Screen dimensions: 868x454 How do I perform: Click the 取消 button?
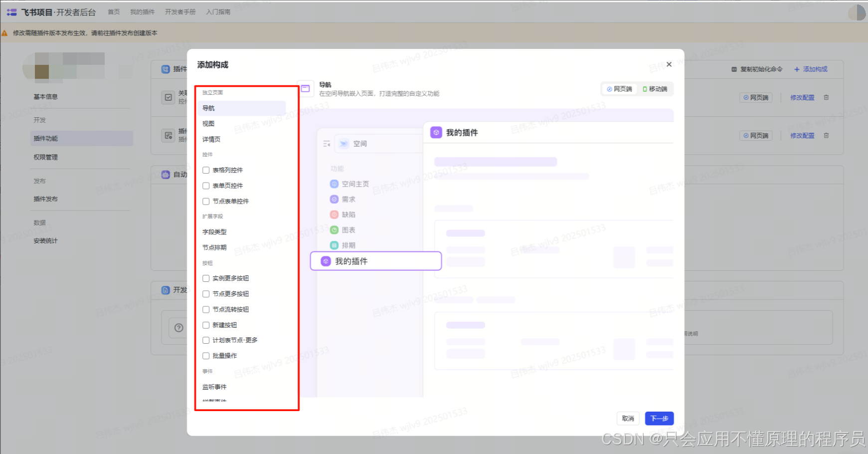tap(628, 419)
